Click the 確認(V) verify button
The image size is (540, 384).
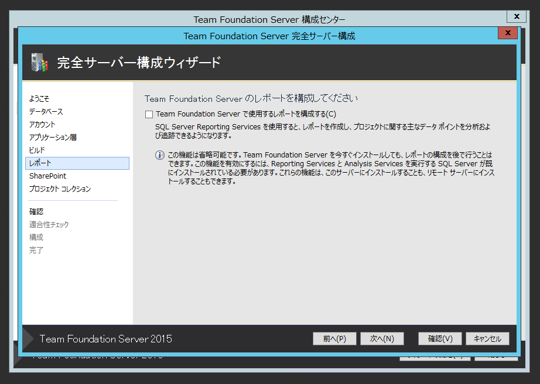click(x=440, y=339)
